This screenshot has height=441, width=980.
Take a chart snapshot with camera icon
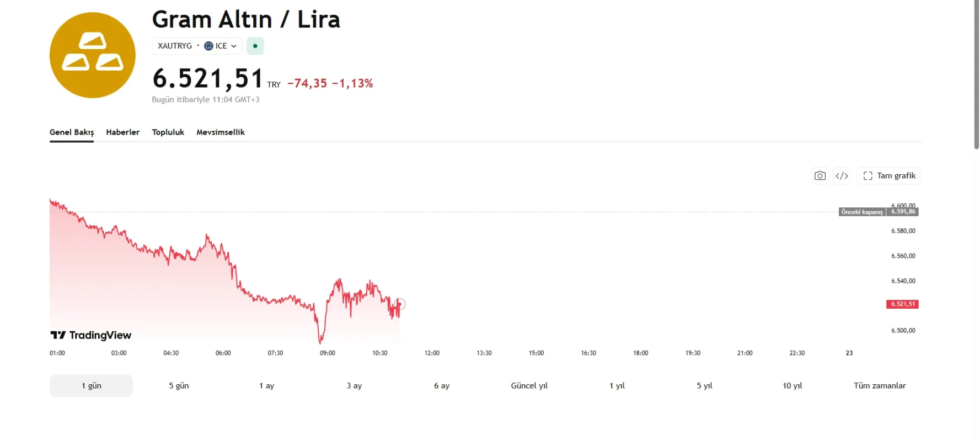tap(820, 176)
